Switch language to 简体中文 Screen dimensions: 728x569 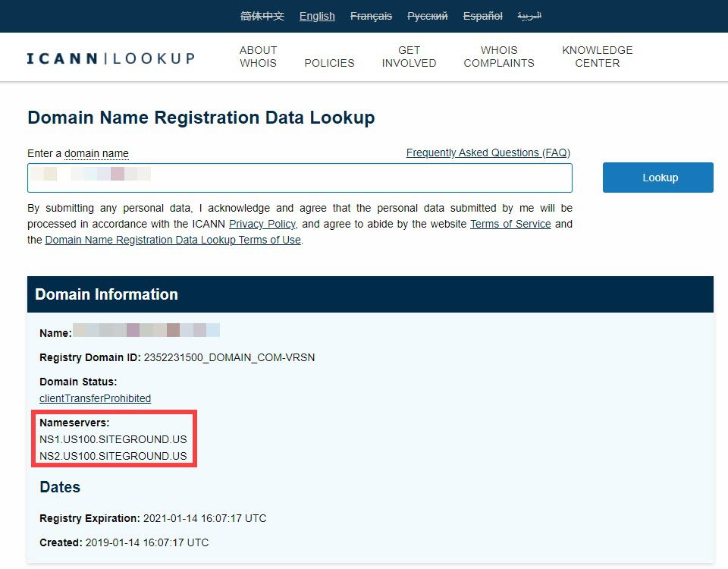(x=262, y=16)
